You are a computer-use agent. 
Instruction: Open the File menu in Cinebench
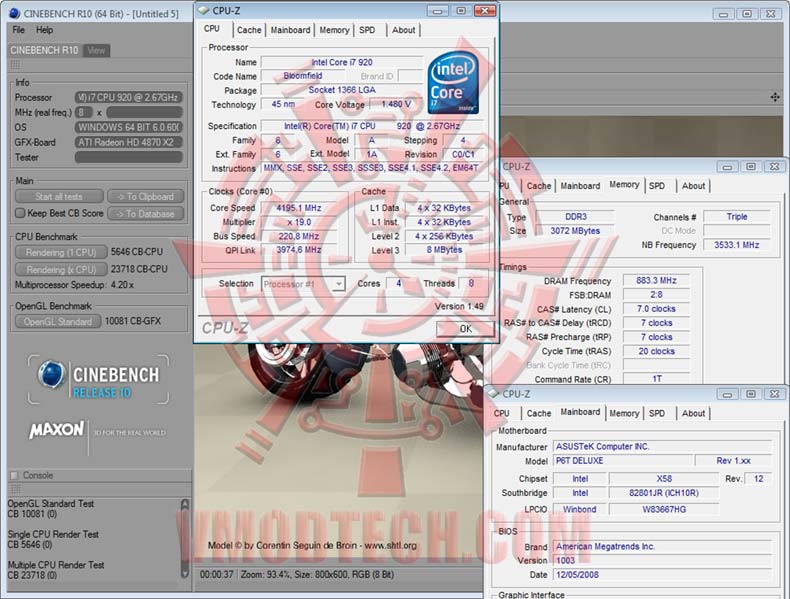(x=19, y=30)
